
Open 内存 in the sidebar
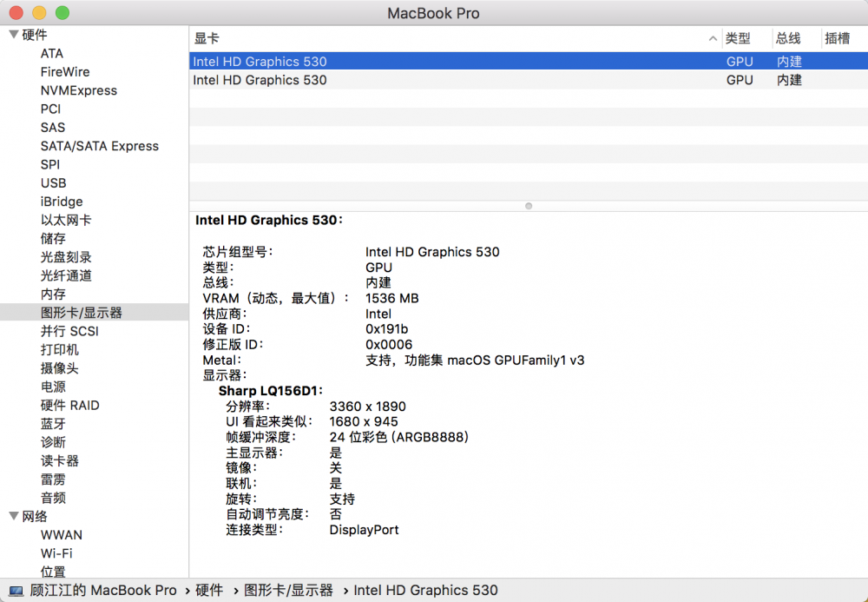tap(53, 294)
